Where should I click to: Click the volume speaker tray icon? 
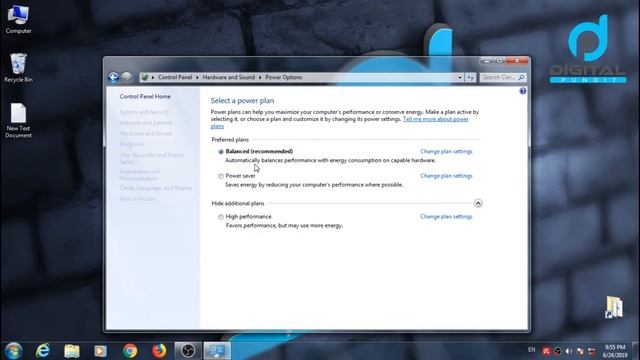pyautogui.click(x=569, y=351)
